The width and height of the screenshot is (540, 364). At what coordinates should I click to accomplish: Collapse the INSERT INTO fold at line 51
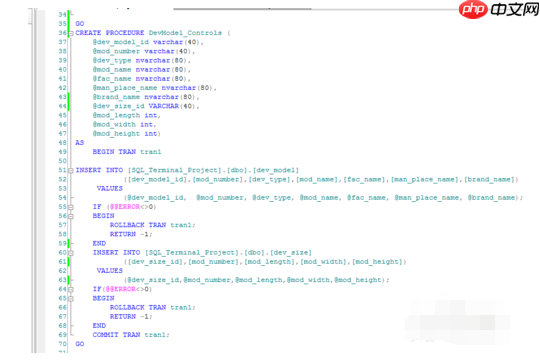point(71,170)
